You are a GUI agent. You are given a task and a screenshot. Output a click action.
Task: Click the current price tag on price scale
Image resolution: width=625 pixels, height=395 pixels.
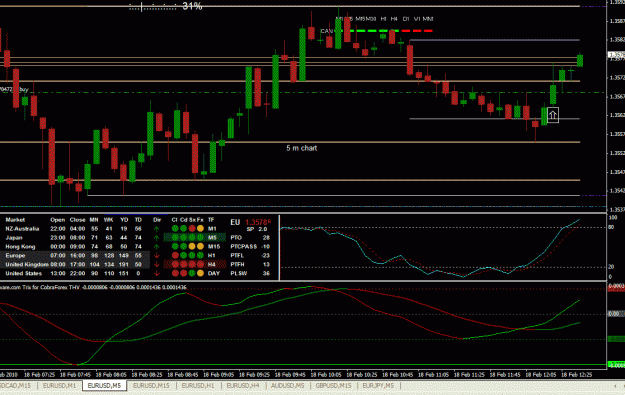pos(616,55)
